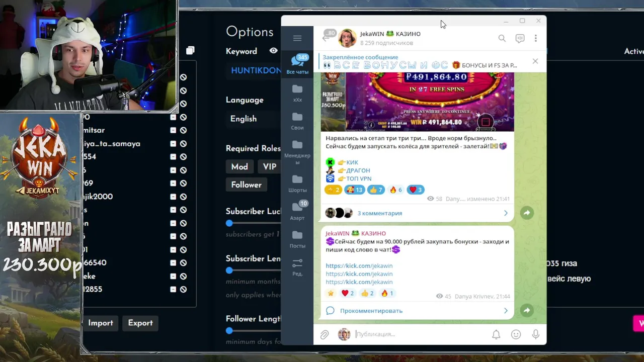Image resolution: width=644 pixels, height=362 pixels.
Task: Ban iya_ta_samaya with the block icon
Action: pos(184,143)
